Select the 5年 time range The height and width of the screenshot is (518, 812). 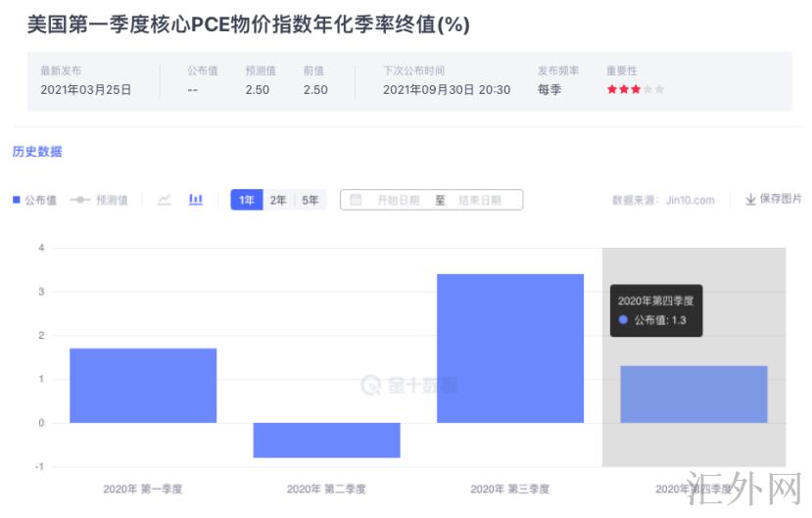pyautogui.click(x=310, y=200)
